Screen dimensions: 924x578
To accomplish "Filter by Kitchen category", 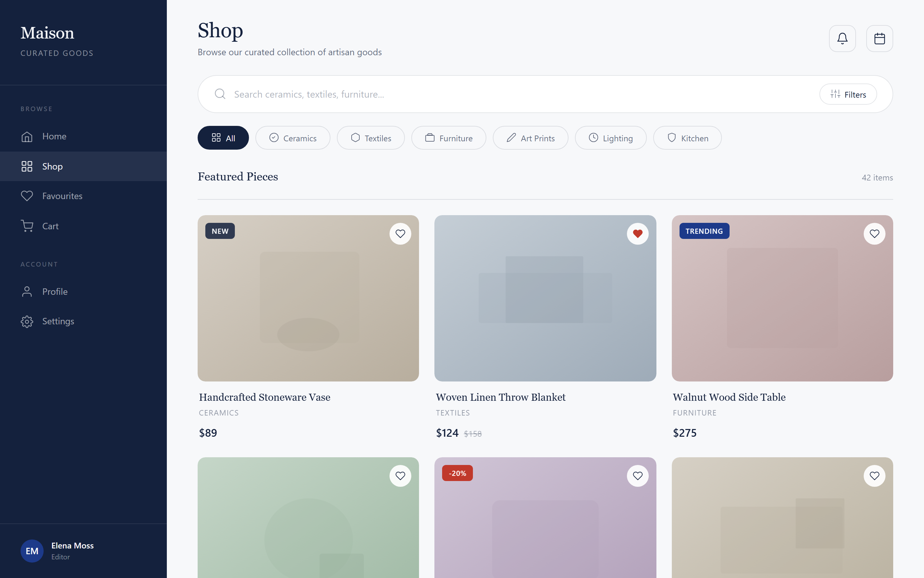I will tap(687, 138).
